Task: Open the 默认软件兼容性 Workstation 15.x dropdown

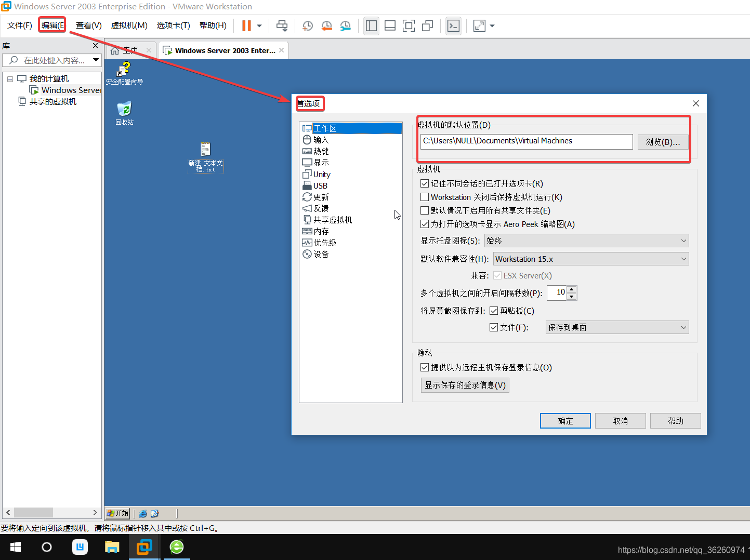Action: pos(591,259)
